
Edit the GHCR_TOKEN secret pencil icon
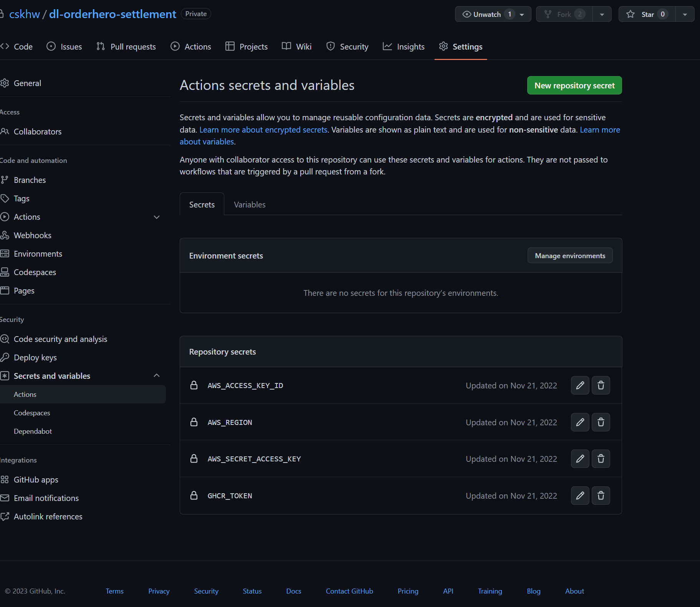pyautogui.click(x=580, y=496)
